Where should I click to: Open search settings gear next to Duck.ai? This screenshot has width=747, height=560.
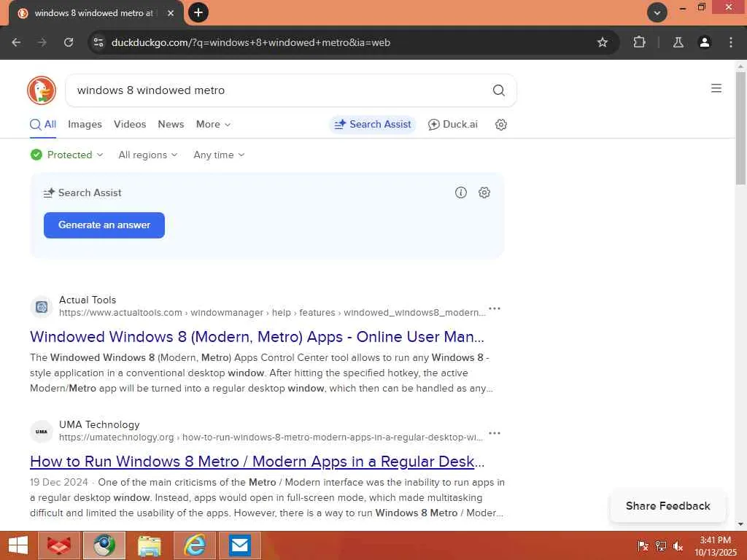[500, 124]
